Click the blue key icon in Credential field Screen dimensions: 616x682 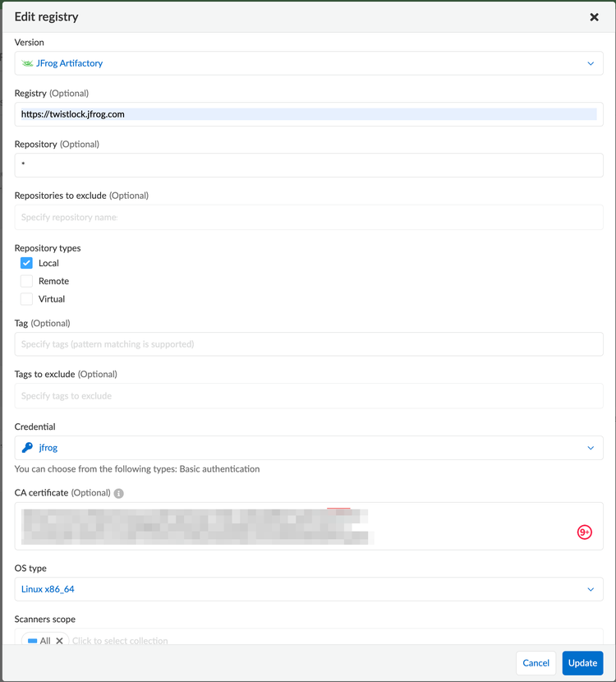(26, 448)
